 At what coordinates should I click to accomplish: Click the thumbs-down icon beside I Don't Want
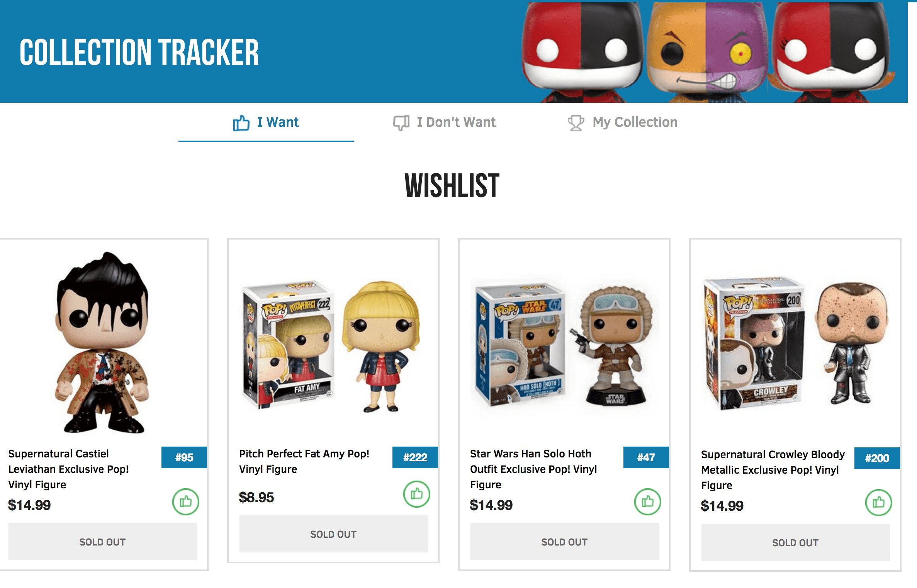401,123
